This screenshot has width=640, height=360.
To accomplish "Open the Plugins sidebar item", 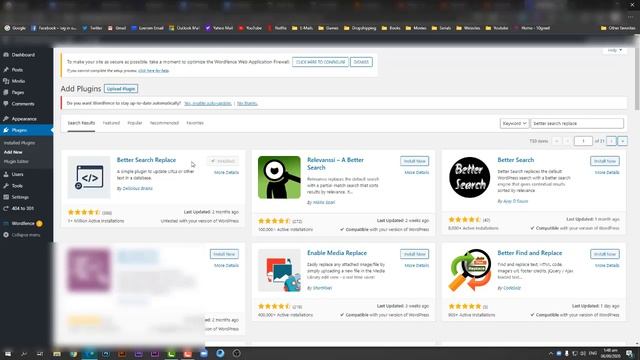I will click(19, 130).
